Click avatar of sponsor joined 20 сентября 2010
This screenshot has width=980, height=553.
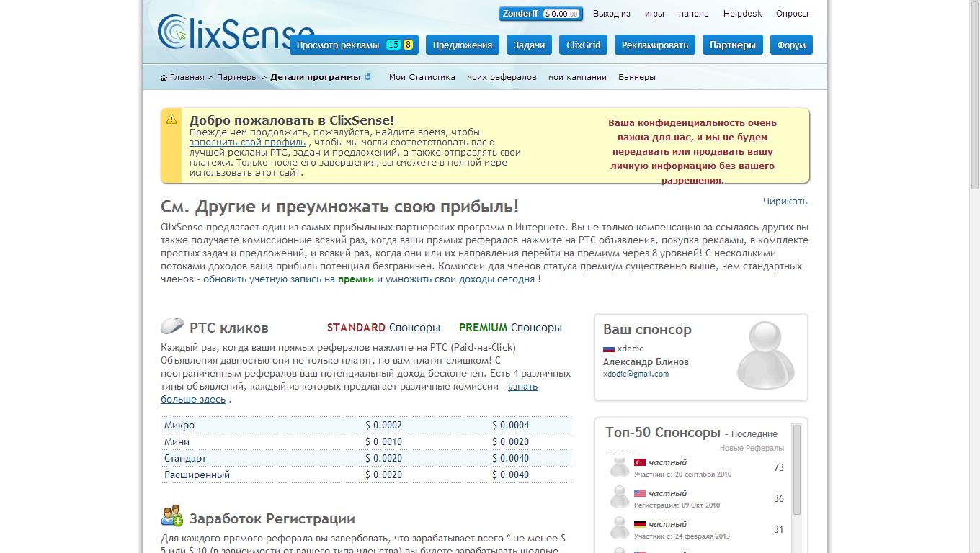click(x=619, y=467)
